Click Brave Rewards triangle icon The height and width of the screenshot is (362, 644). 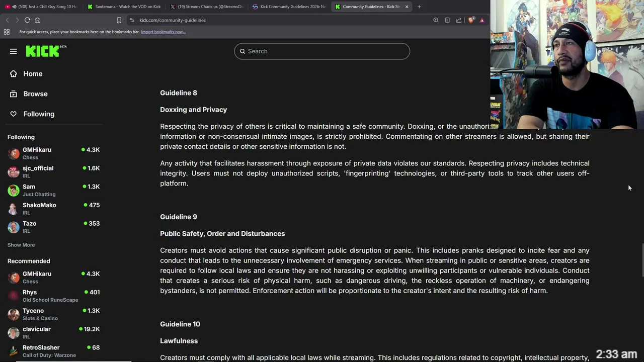coord(482,20)
